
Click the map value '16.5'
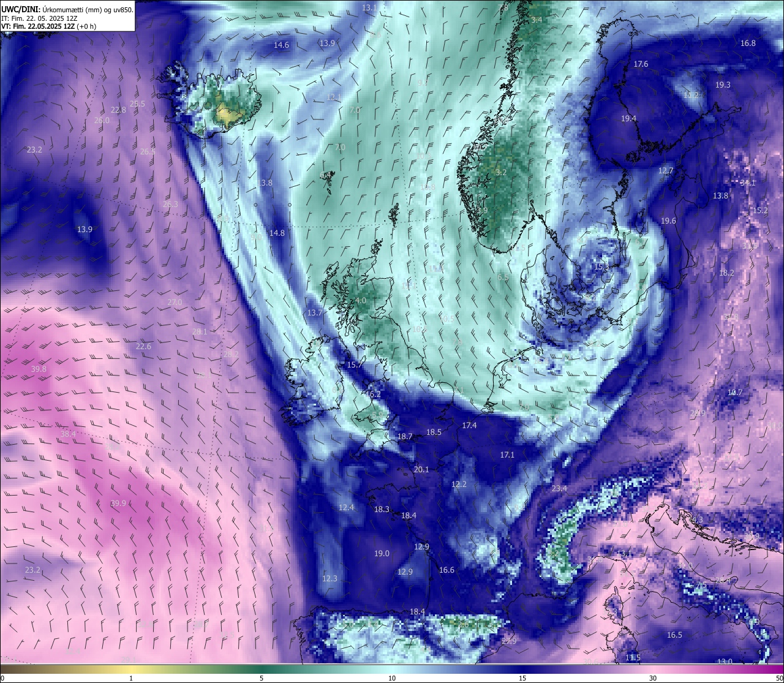click(x=674, y=635)
